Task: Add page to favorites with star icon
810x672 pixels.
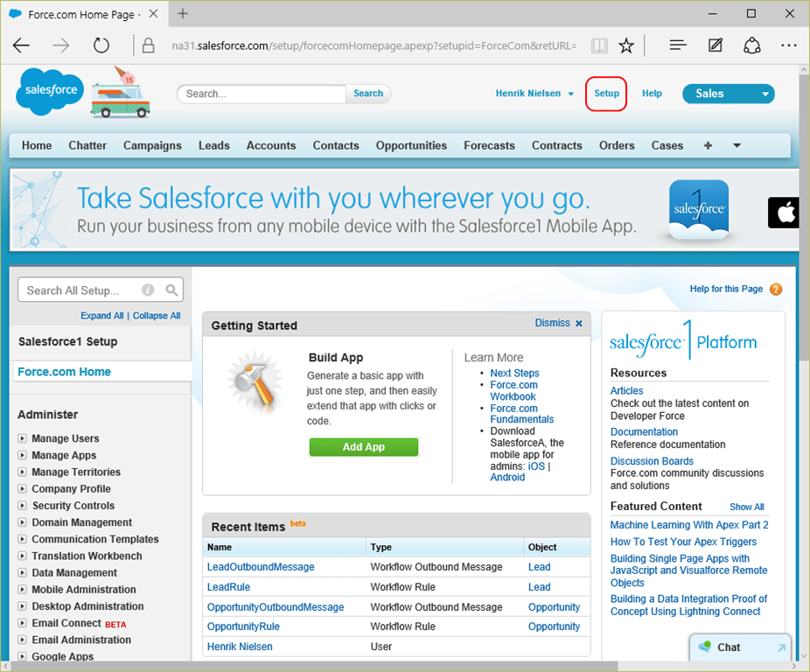Action: pyautogui.click(x=626, y=45)
